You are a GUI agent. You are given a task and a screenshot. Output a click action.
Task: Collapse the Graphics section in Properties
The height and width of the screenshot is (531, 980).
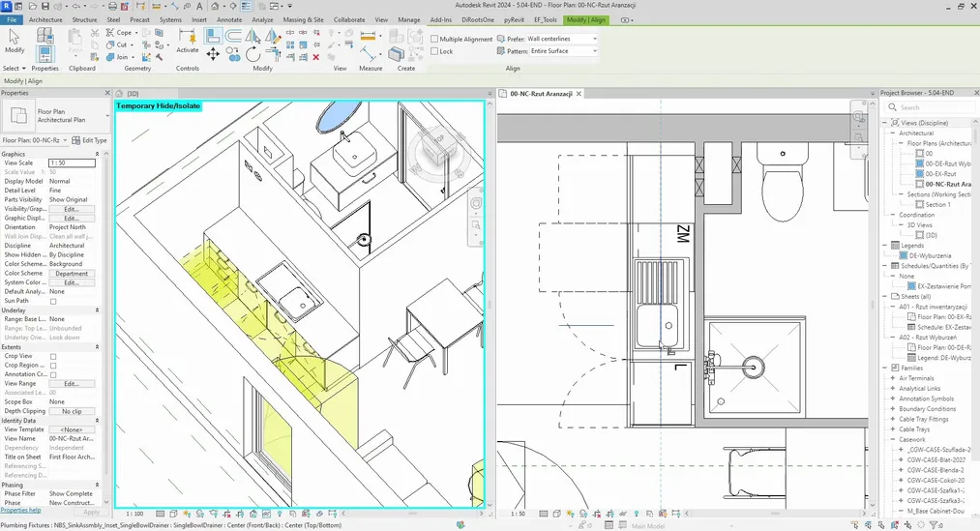point(97,154)
